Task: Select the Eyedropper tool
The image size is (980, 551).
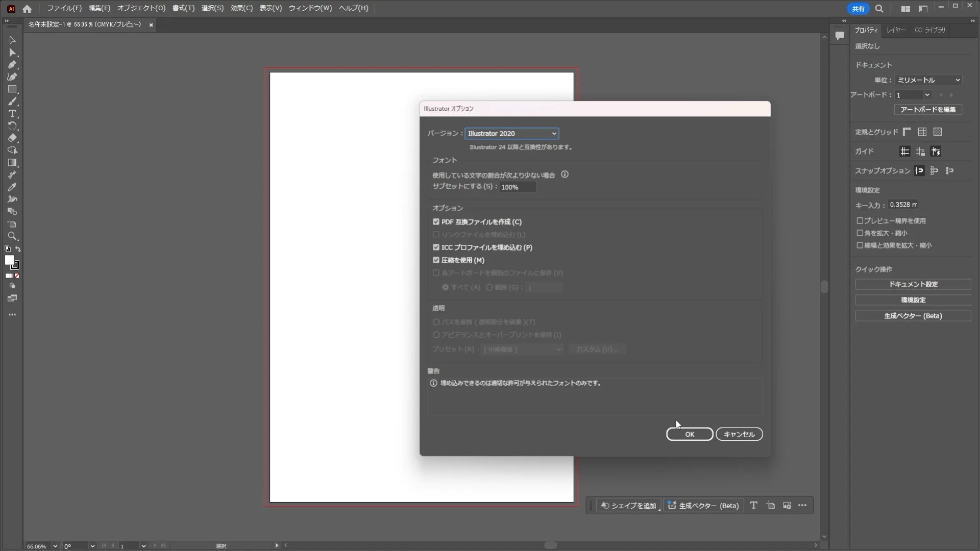Action: click(12, 187)
